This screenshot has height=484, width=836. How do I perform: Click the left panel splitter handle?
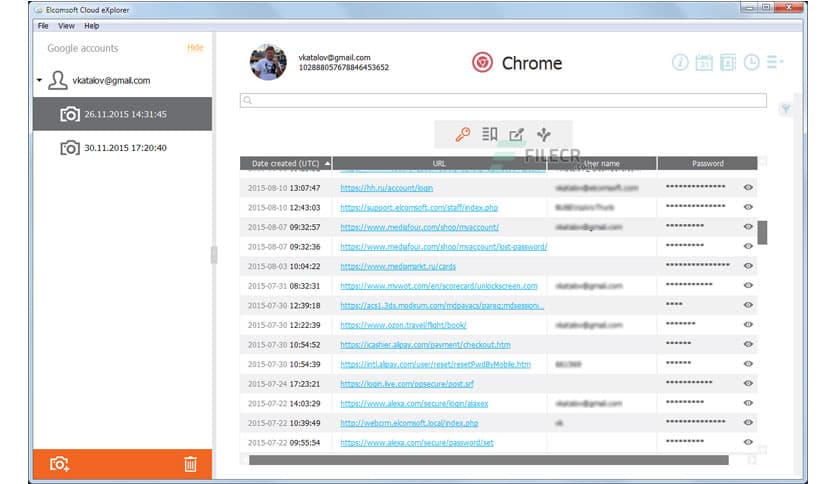(214, 255)
